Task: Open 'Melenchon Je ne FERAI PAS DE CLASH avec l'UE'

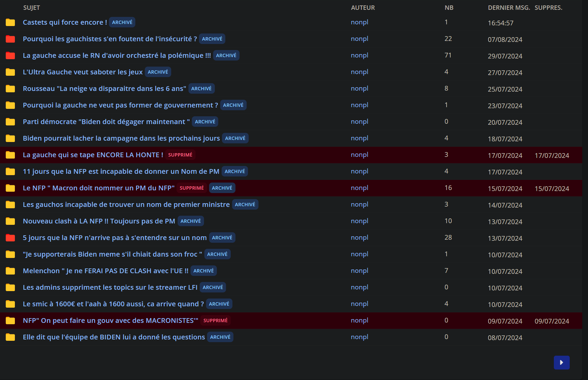Action: point(106,271)
